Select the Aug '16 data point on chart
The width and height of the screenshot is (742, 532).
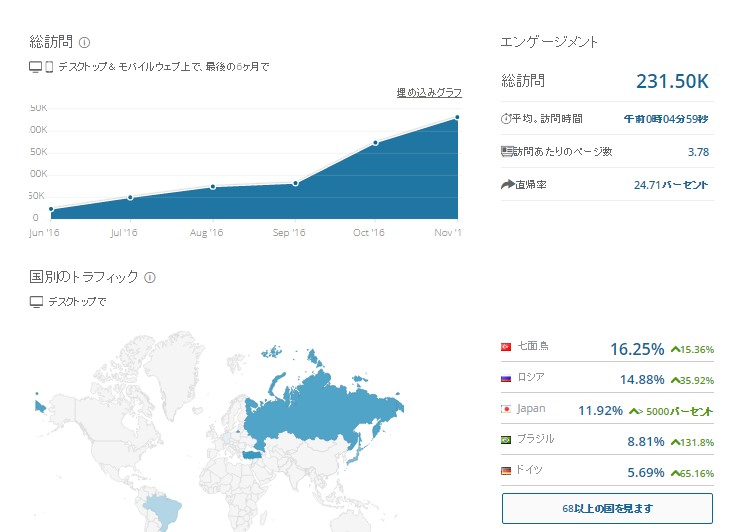213,187
